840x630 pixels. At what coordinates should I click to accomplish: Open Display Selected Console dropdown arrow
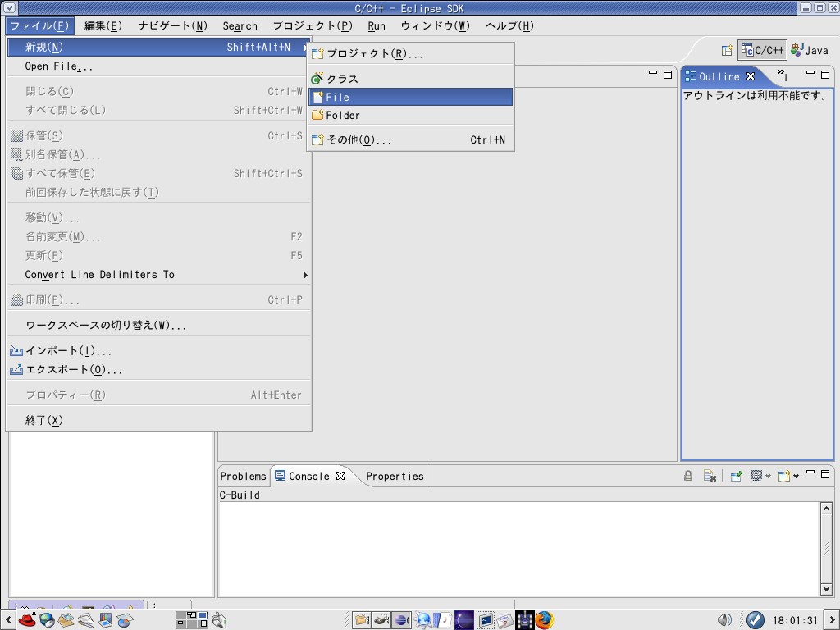point(768,477)
